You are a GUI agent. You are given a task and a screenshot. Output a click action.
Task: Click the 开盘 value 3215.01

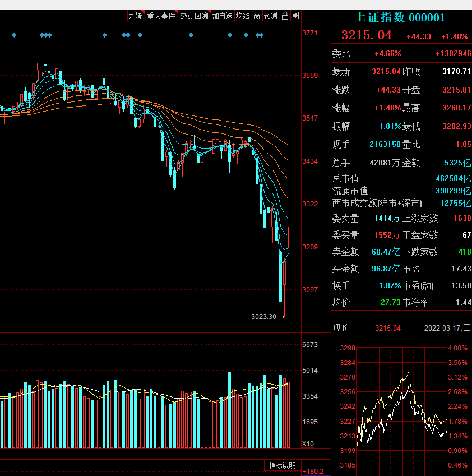coord(456,90)
